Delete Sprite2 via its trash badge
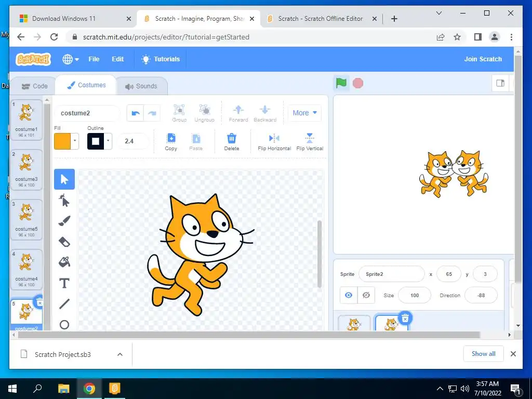 point(405,318)
